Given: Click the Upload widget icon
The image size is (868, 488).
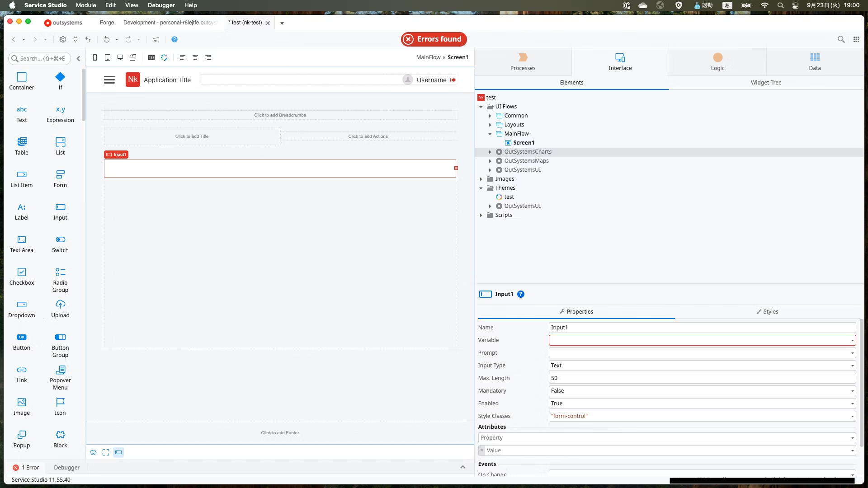Looking at the screenshot, I should click(x=60, y=305).
